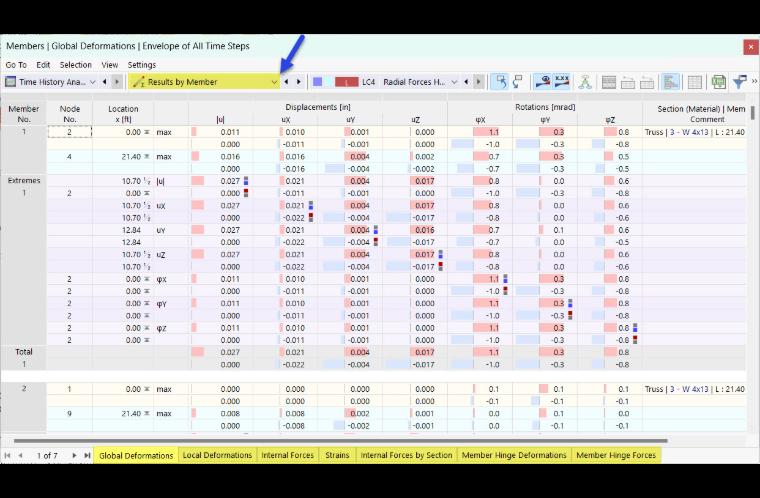Screen dimensions: 760x498
Task: Go to next tab page arrow
Action: (x=74, y=455)
